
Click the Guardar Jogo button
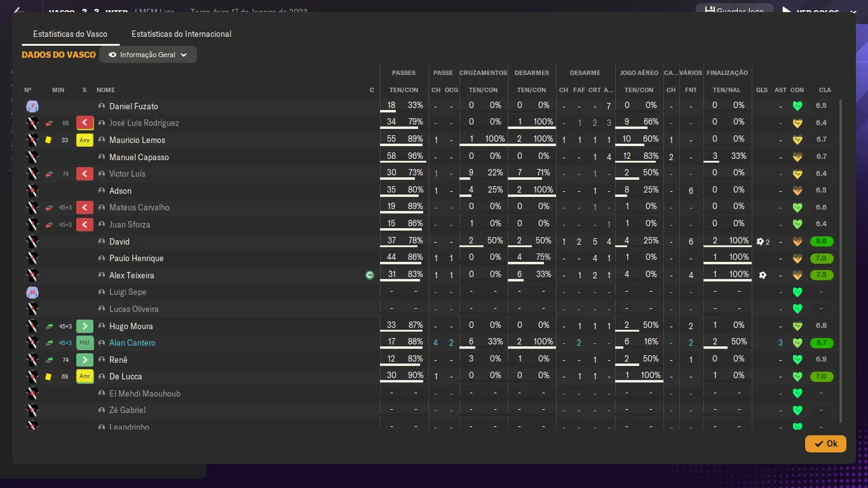(735, 10)
